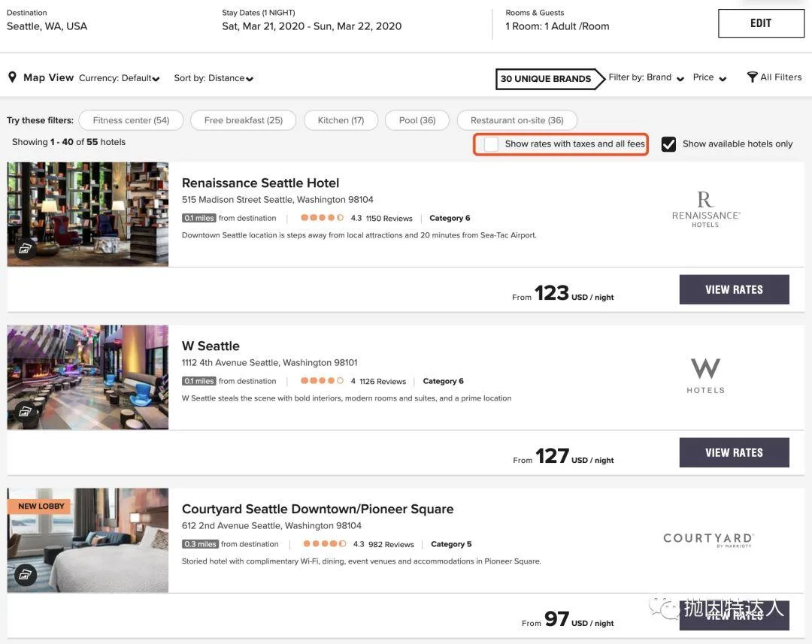The image size is (812, 644).
Task: Click Category 5 label for Courtyard
Action: (x=451, y=544)
